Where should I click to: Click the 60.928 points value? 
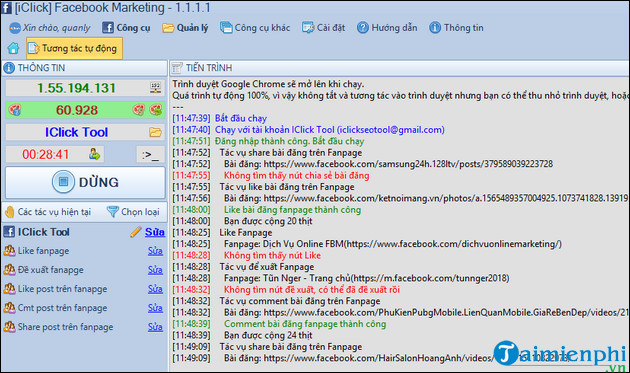pyautogui.click(x=77, y=110)
